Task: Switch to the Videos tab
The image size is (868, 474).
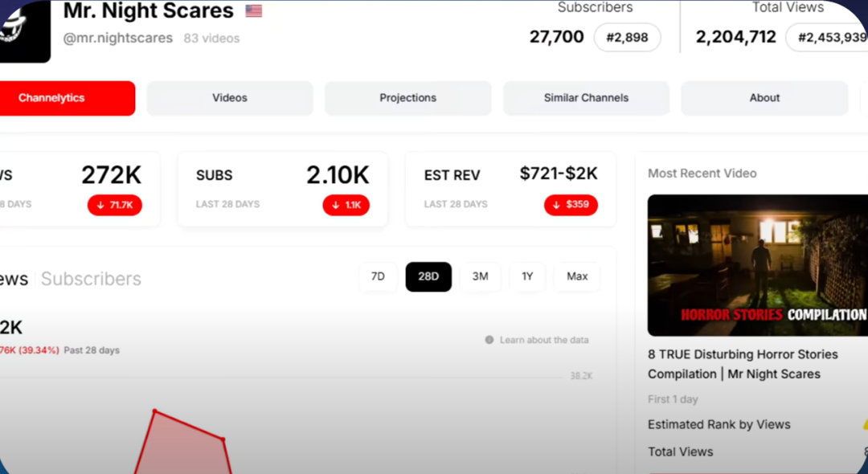Action: tap(230, 98)
